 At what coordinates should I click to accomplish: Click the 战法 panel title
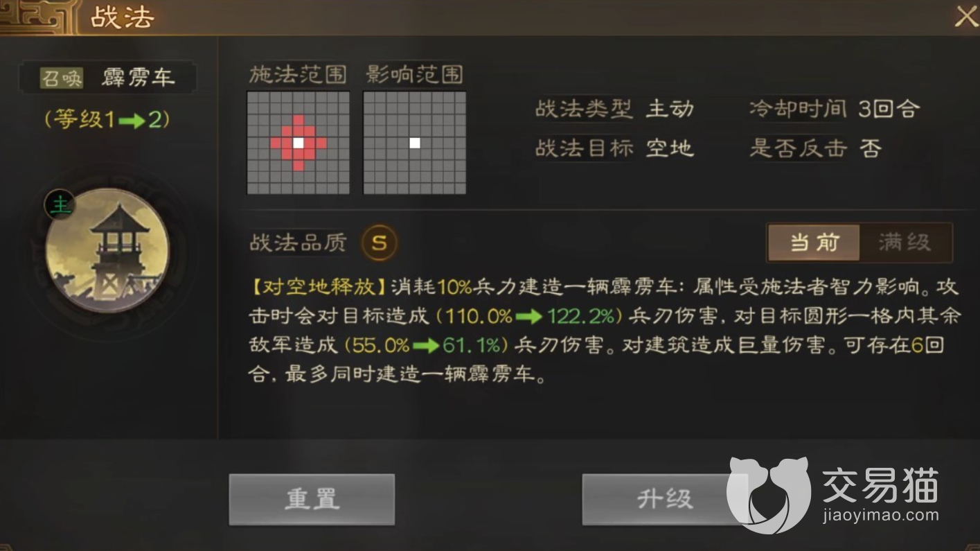pos(123,18)
